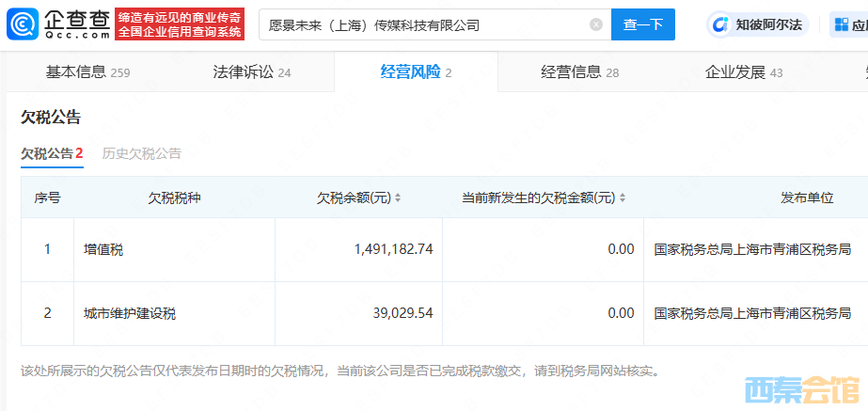Clear the search box with the X icon

coord(596,25)
